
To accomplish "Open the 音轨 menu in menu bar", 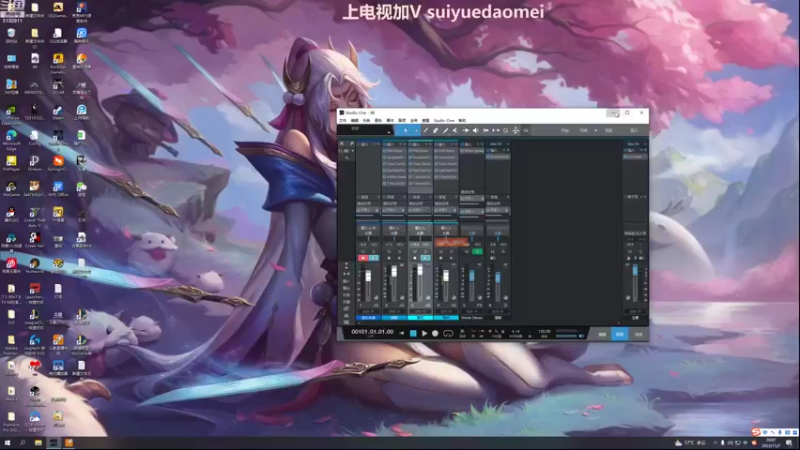I will [378, 120].
